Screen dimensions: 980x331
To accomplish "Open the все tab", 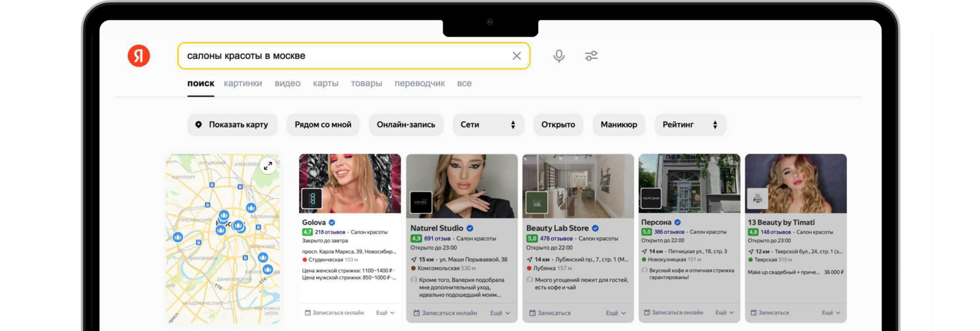I will tap(464, 83).
